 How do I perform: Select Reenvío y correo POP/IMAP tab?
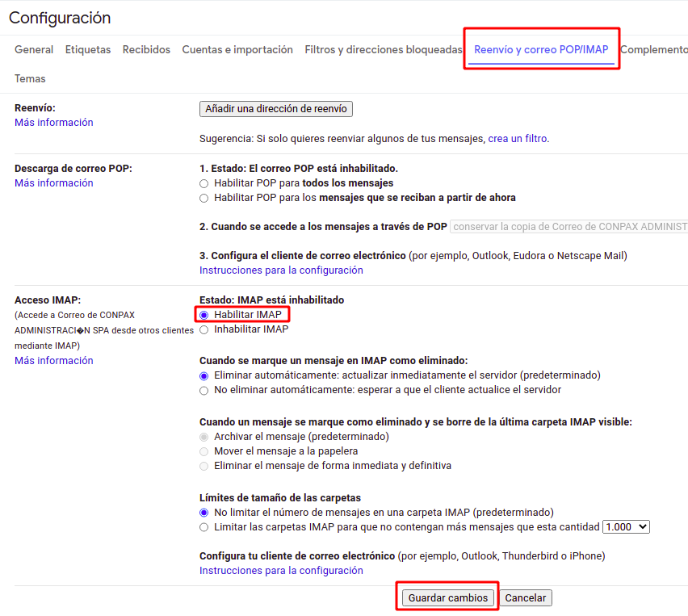point(541,49)
